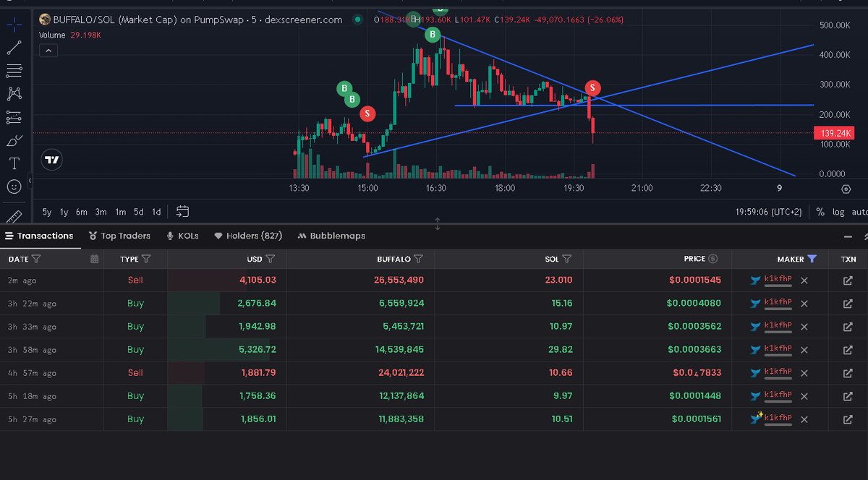Open transaction link for 3h 22m ago buy

pyautogui.click(x=848, y=303)
